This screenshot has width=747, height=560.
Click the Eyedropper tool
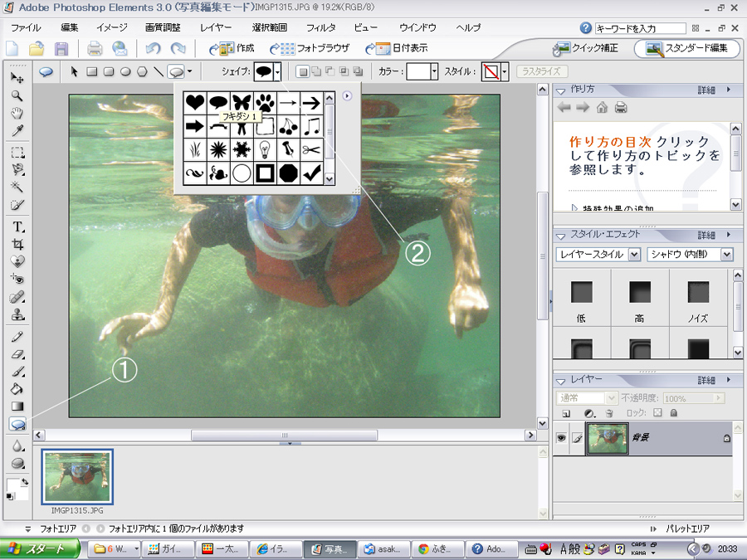(x=17, y=130)
